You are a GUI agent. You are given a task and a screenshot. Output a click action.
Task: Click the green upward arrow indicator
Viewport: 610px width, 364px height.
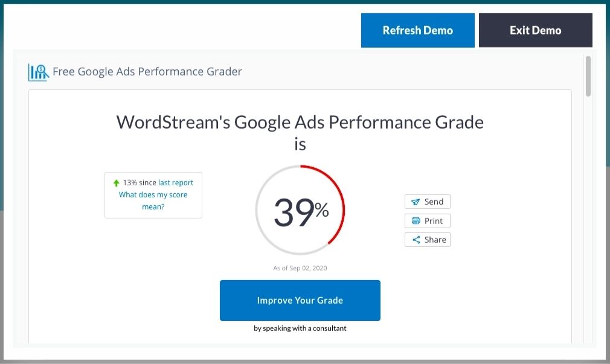coord(115,182)
